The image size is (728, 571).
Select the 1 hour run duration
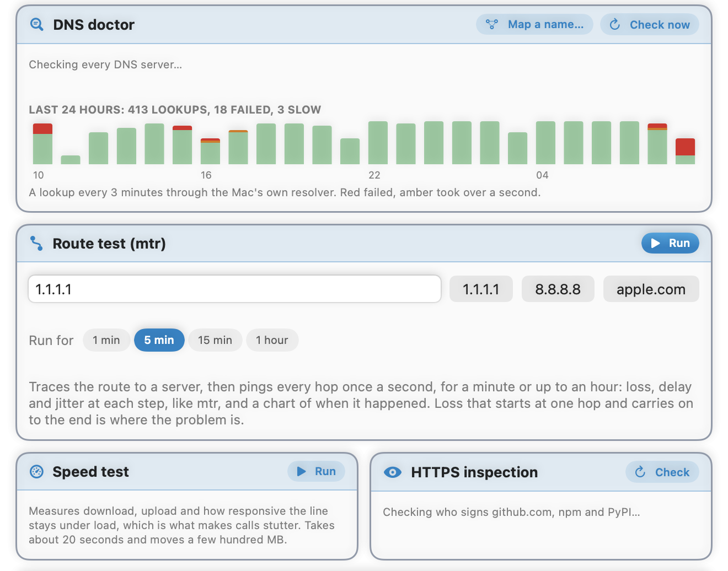(272, 340)
